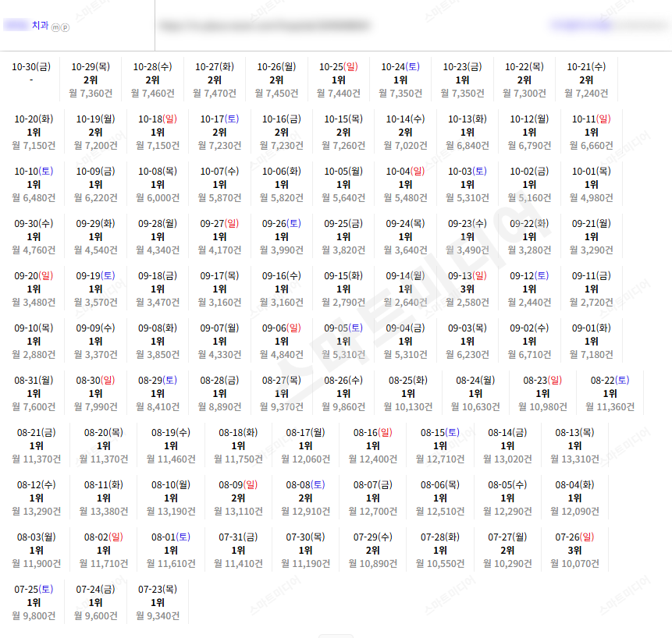672x638 pixels.
Task: Click the 3위 rank under 07-26(일)
Action: pos(574,550)
